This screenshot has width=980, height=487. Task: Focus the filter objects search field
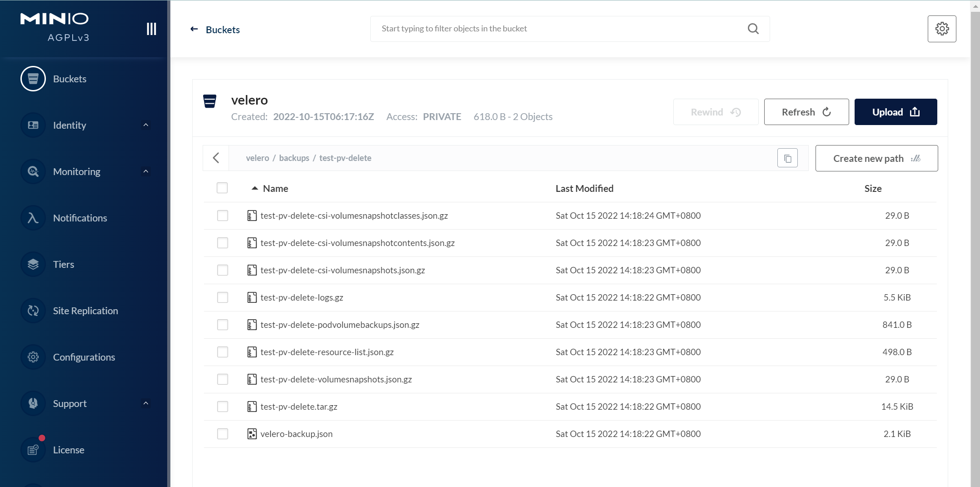[x=570, y=29]
